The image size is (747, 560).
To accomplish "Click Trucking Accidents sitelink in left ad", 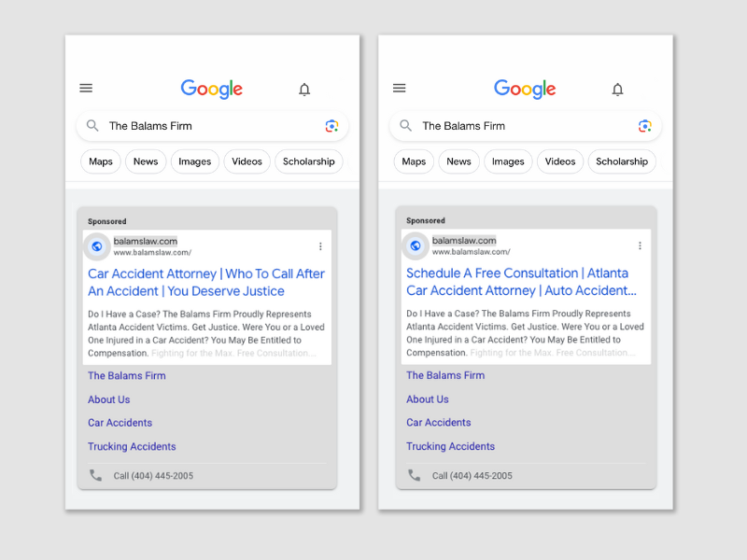I will point(132,446).
